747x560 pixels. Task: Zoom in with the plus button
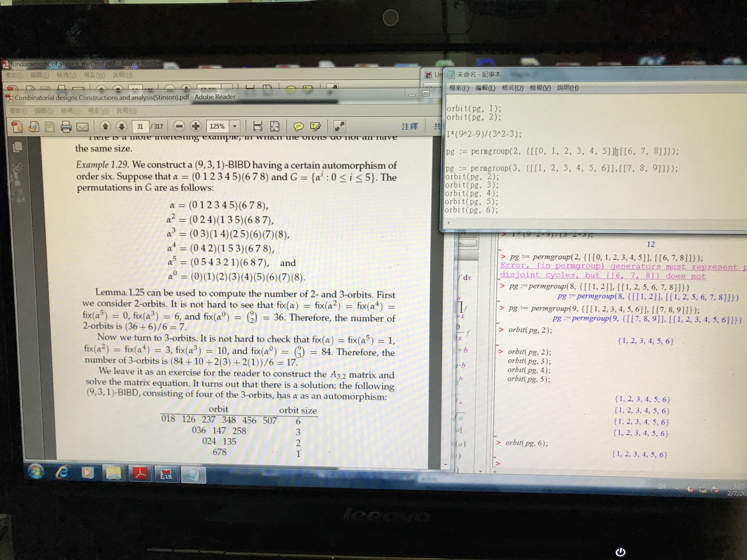tap(195, 126)
